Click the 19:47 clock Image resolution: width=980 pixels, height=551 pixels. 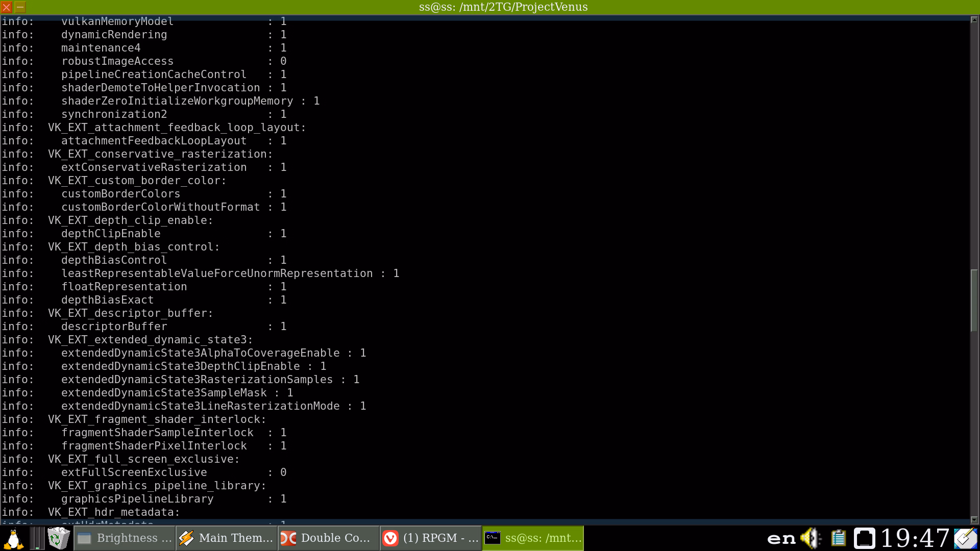pyautogui.click(x=915, y=538)
